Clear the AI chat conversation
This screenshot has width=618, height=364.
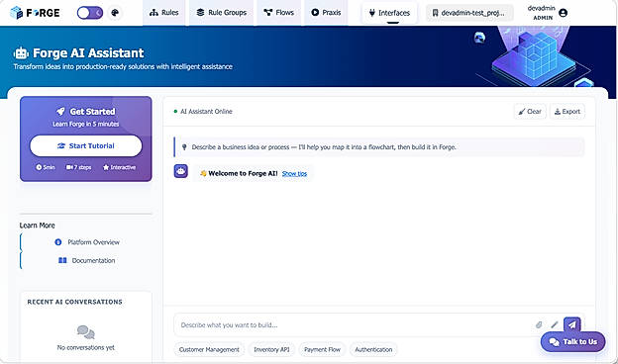(530, 112)
